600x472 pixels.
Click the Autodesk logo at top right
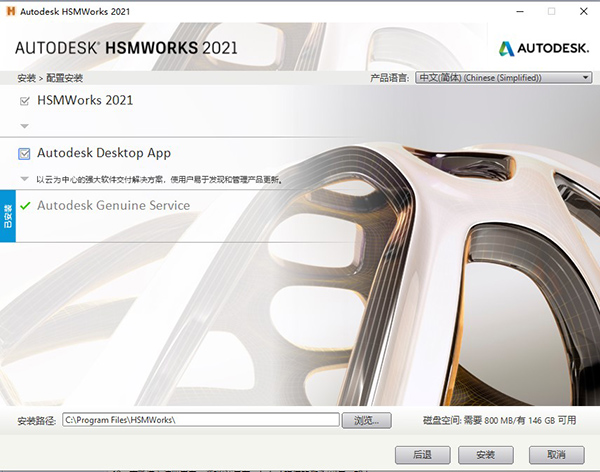(x=540, y=47)
